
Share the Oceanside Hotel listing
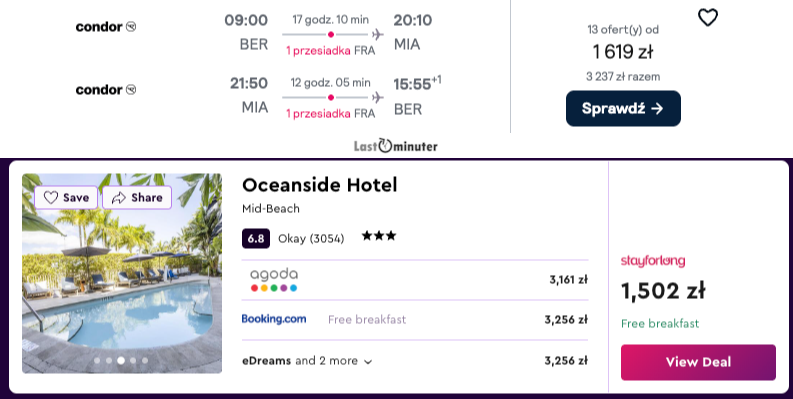click(x=137, y=197)
